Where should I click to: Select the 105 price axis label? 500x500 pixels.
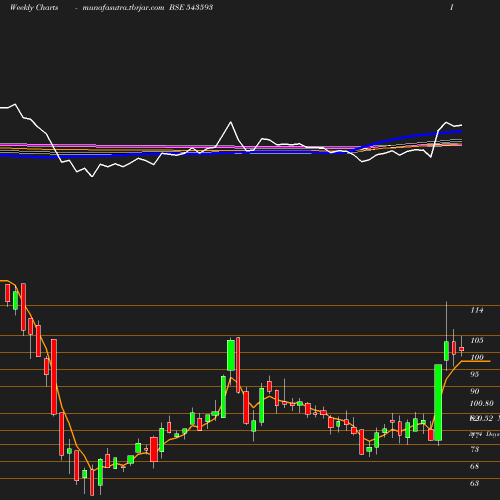pyautogui.click(x=477, y=340)
